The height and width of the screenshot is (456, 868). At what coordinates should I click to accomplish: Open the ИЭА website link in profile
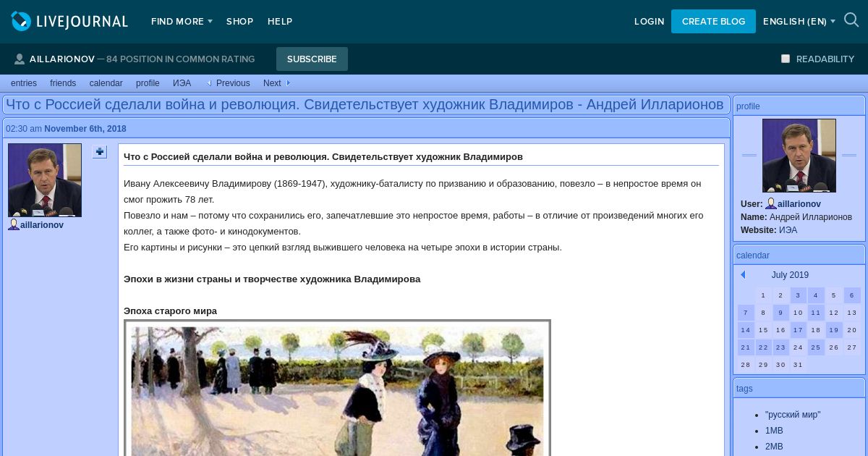tap(788, 230)
